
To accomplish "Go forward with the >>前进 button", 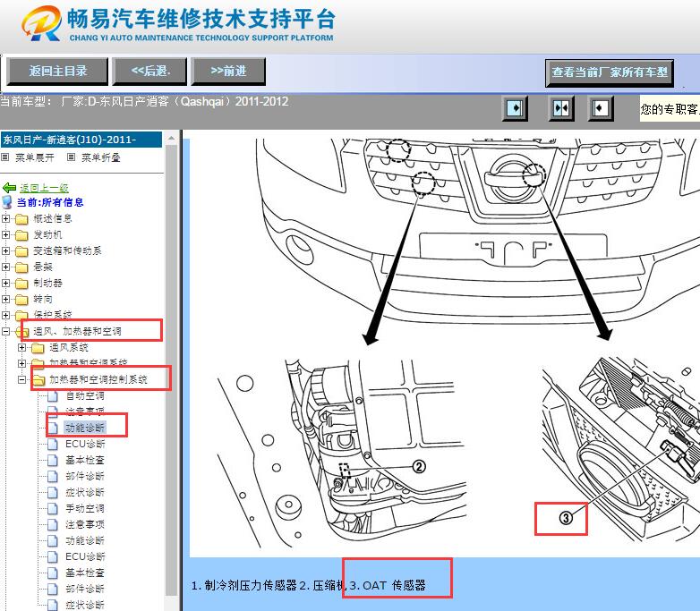I will (x=228, y=71).
